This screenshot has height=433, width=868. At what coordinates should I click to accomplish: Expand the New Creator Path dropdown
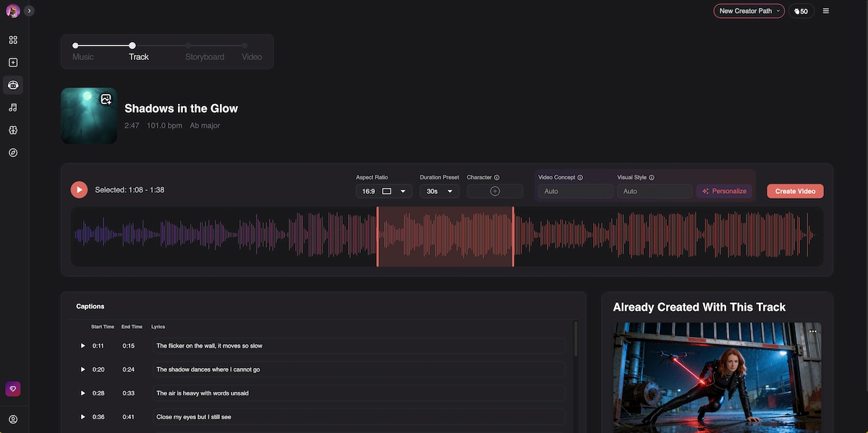(x=749, y=11)
